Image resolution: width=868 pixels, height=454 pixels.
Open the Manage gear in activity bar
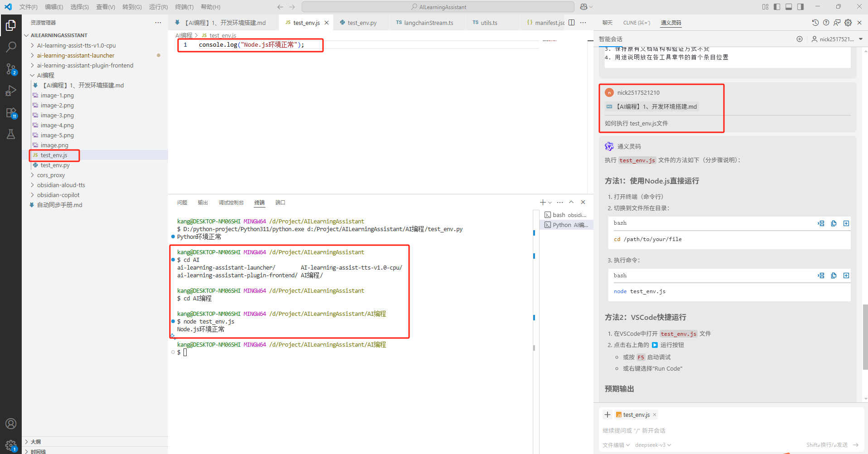click(x=11, y=445)
